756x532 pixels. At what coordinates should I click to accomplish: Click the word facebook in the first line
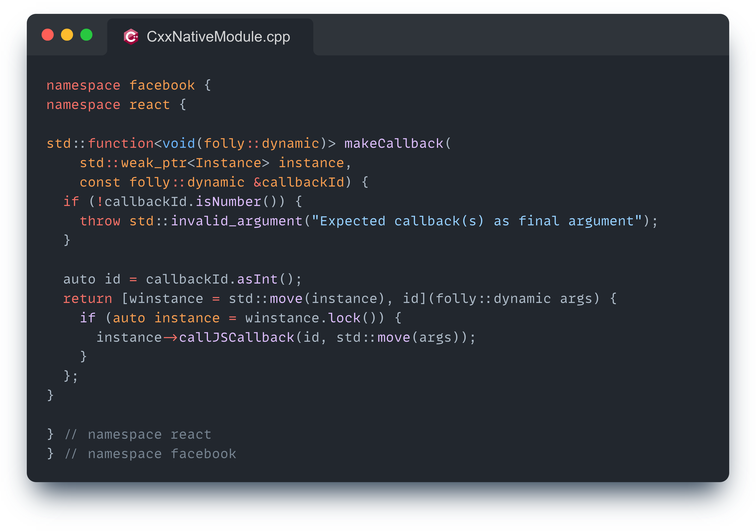[x=162, y=85]
